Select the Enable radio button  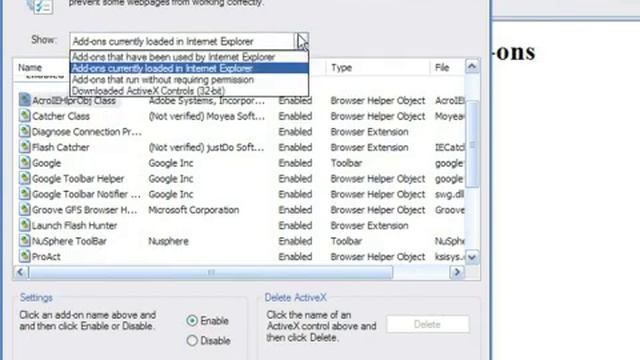(192, 321)
